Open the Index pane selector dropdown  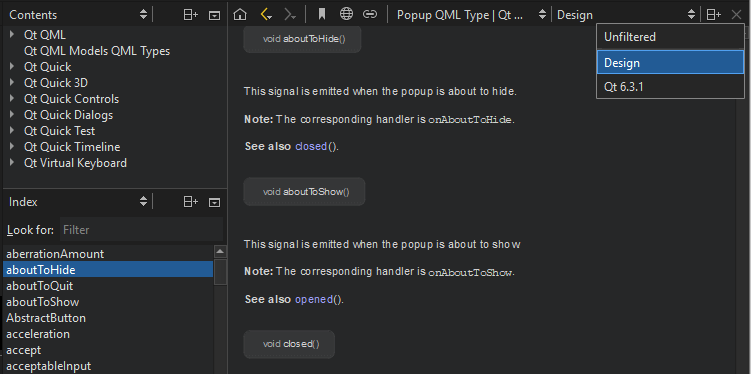[x=78, y=202]
